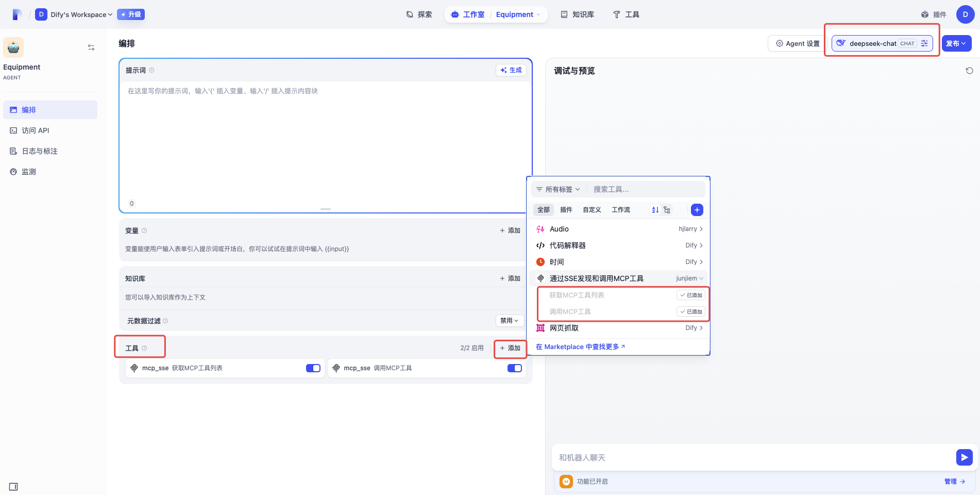Screen dimensions: 980x495
Task: Click blue plus button in tool picker
Action: point(697,210)
